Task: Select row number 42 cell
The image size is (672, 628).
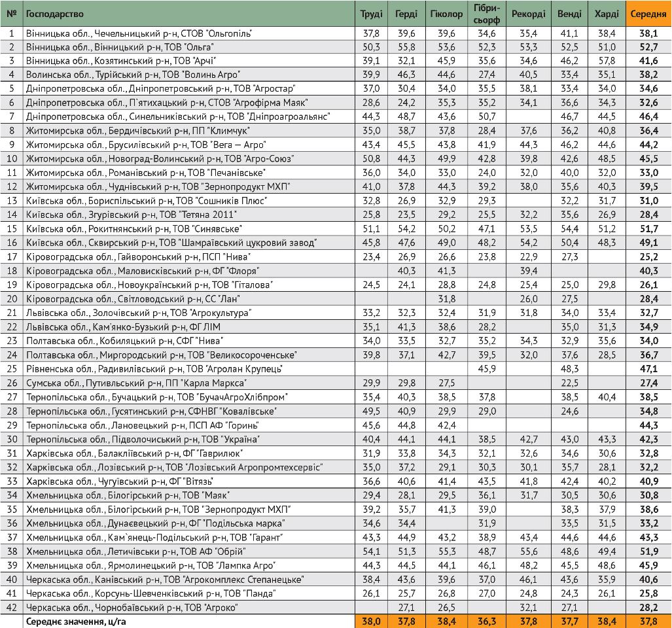Action: [11, 608]
